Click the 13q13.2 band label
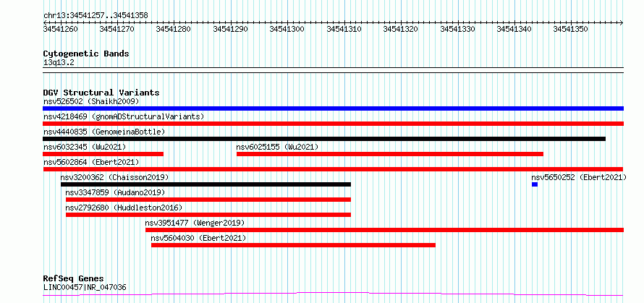Viewport: 644px width, 303px height. (59, 63)
